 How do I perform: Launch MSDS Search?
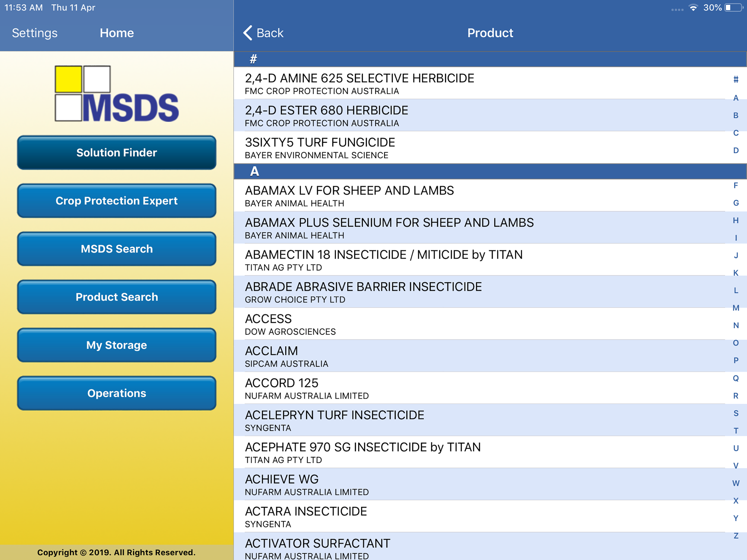pyautogui.click(x=116, y=249)
